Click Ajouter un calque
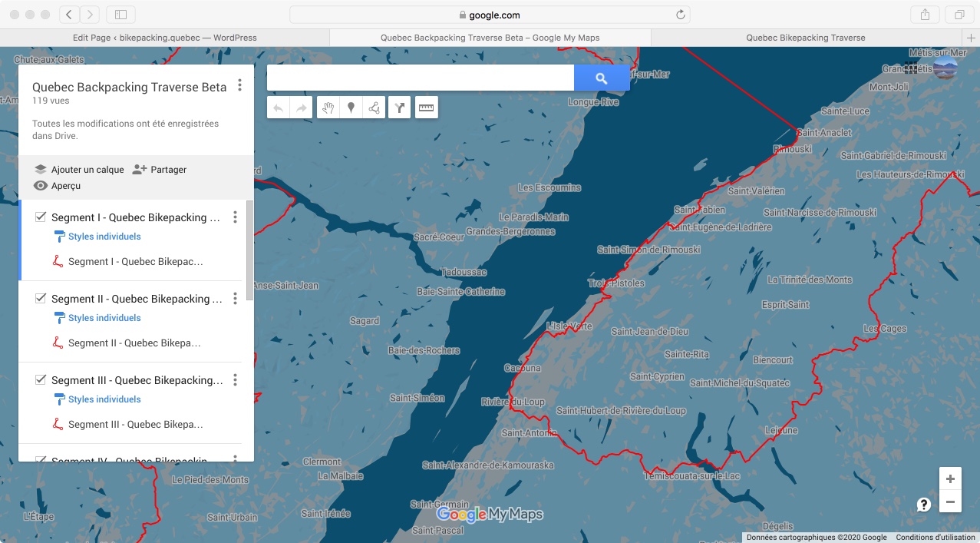Image resolution: width=980 pixels, height=543 pixels. pos(87,170)
